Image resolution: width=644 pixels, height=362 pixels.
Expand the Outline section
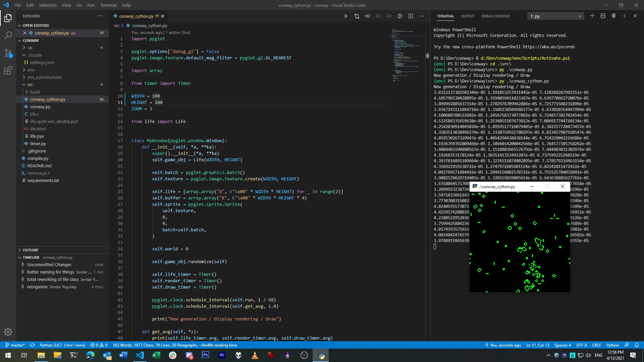pyautogui.click(x=62, y=250)
